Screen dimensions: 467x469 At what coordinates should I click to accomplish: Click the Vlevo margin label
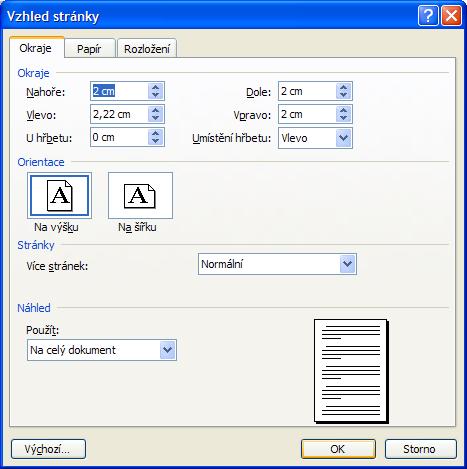41,115
